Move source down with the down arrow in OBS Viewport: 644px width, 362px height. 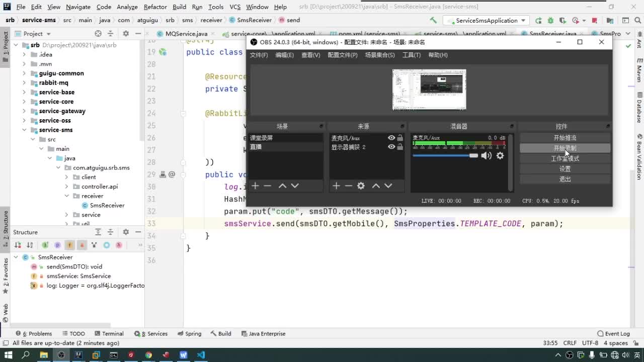(388, 186)
